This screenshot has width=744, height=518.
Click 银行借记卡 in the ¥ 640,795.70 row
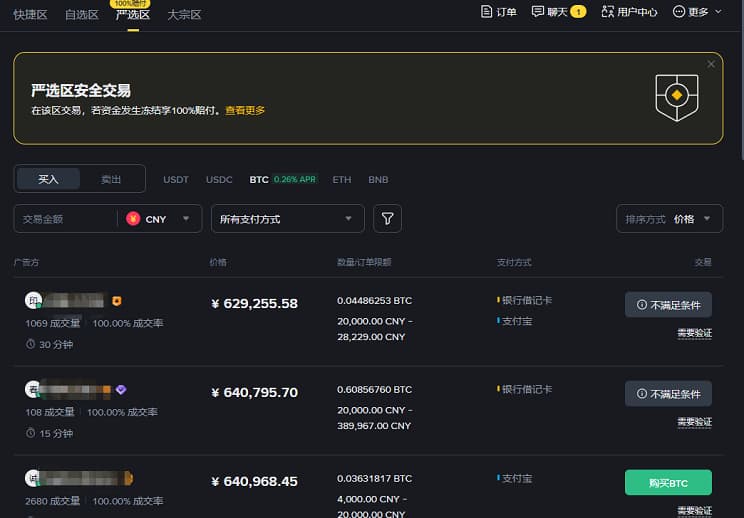click(x=527, y=389)
